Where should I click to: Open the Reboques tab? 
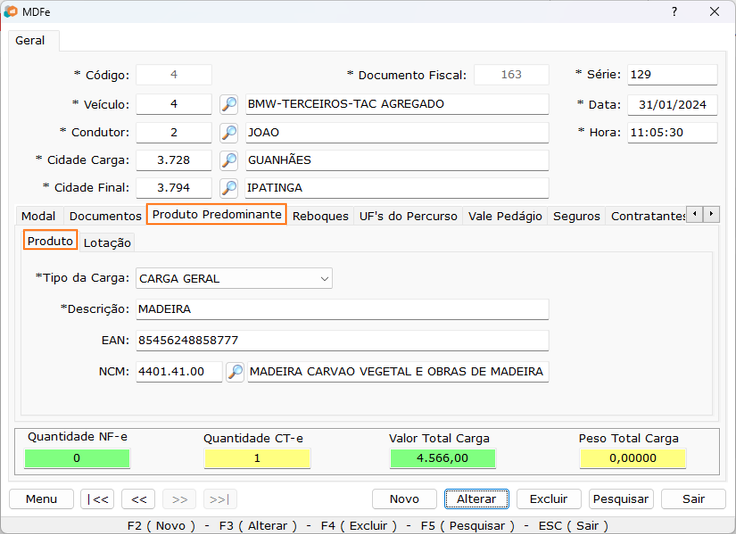click(321, 216)
